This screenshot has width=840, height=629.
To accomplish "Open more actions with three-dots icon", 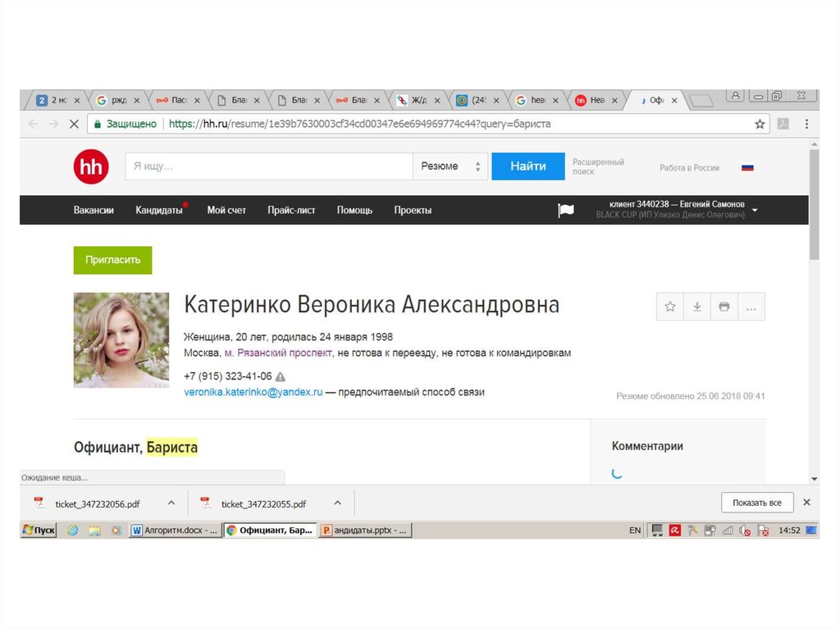I will [751, 307].
